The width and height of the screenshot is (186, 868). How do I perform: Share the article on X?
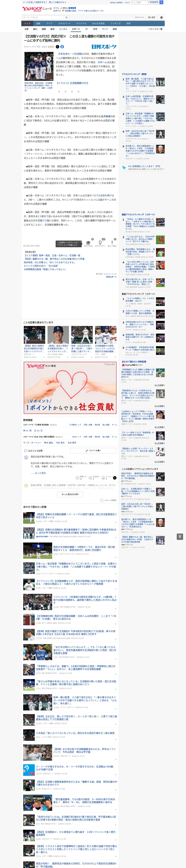pyautogui.click(x=57, y=47)
